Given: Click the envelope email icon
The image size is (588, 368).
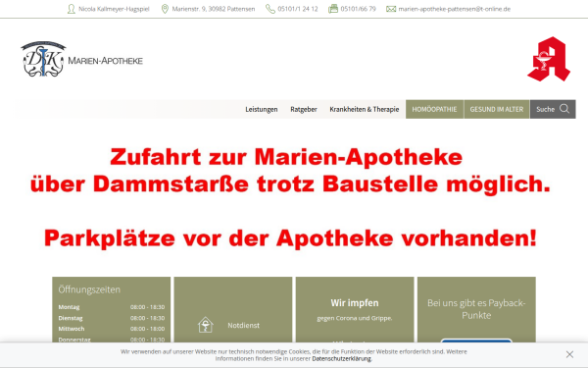Looking at the screenshot, I should (x=391, y=9).
